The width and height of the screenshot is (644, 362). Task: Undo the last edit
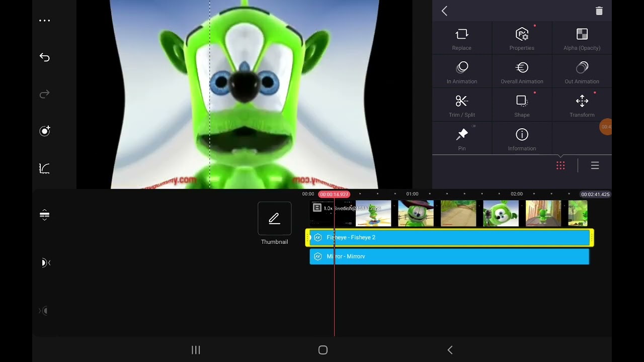pyautogui.click(x=45, y=57)
